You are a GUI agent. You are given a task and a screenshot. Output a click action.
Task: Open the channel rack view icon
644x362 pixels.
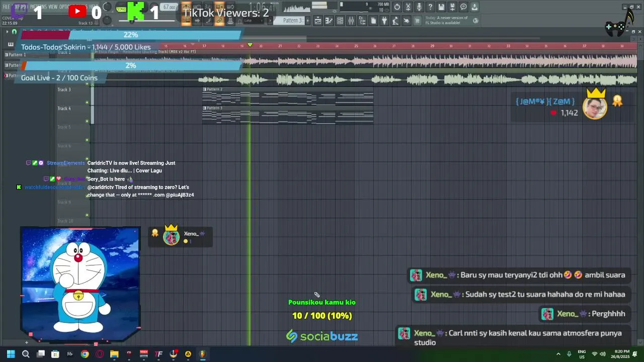tap(340, 21)
